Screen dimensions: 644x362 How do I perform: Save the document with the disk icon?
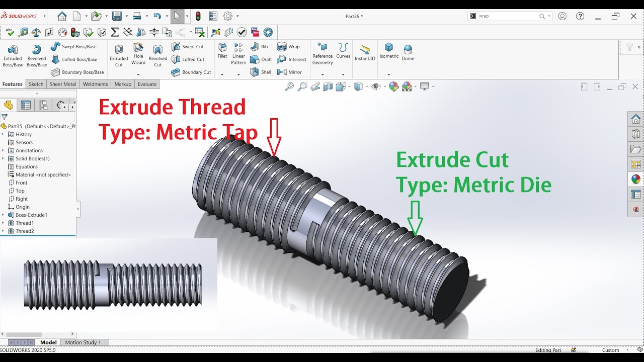(117, 16)
